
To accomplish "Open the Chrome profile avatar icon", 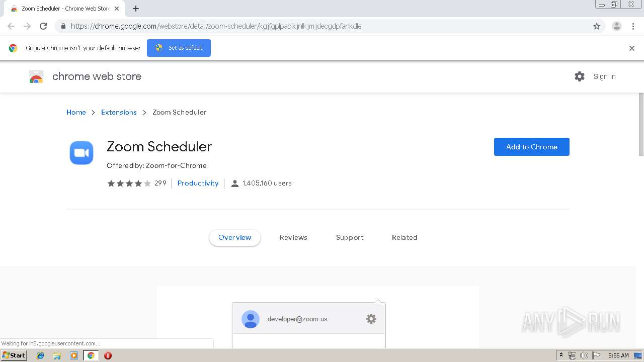I will point(617,26).
